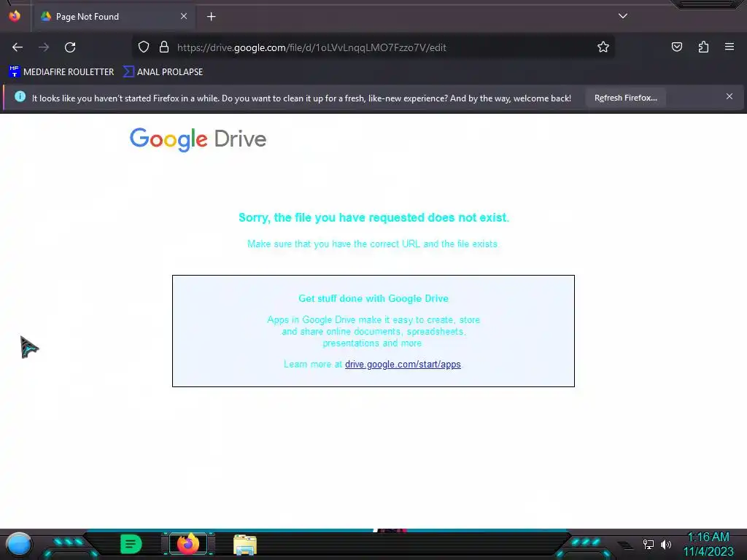View site security padlock info
Image resolution: width=747 pixels, height=560 pixels.
click(164, 47)
